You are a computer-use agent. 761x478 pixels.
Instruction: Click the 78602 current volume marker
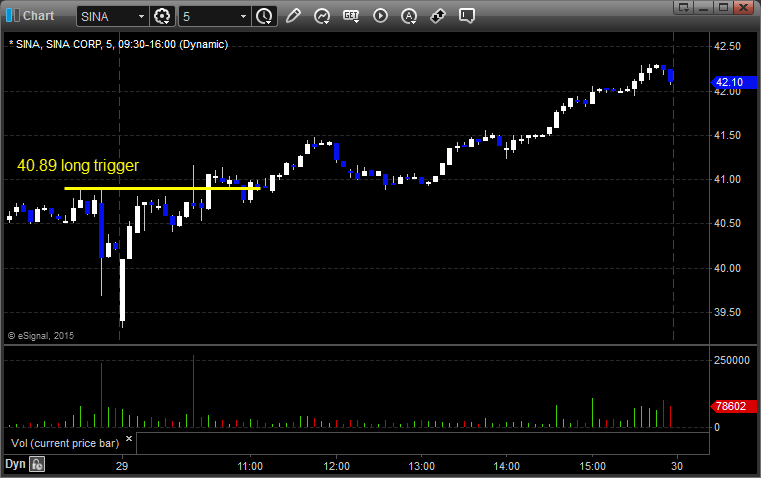(x=733, y=406)
